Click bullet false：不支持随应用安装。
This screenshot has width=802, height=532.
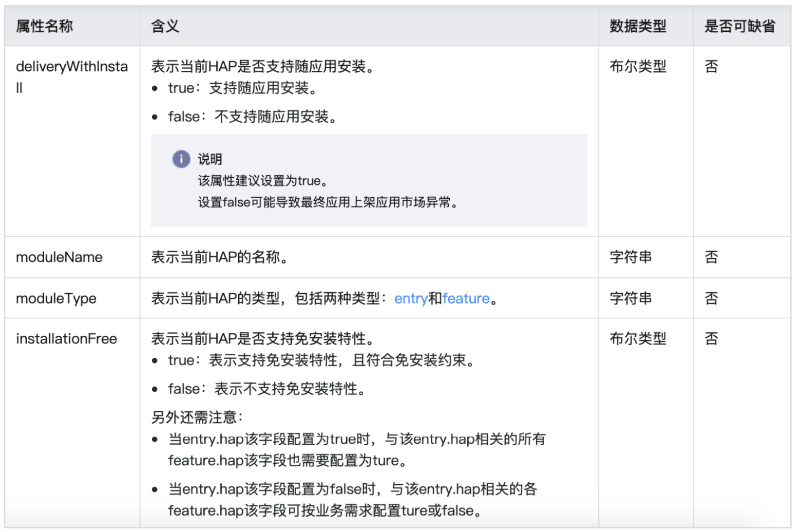coord(252,117)
